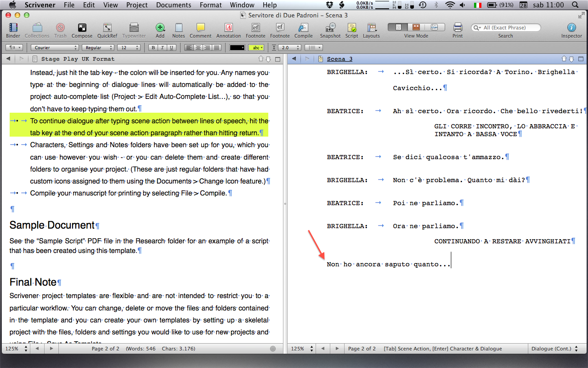
Task: Toggle Bold formatting button
Action: [153, 47]
